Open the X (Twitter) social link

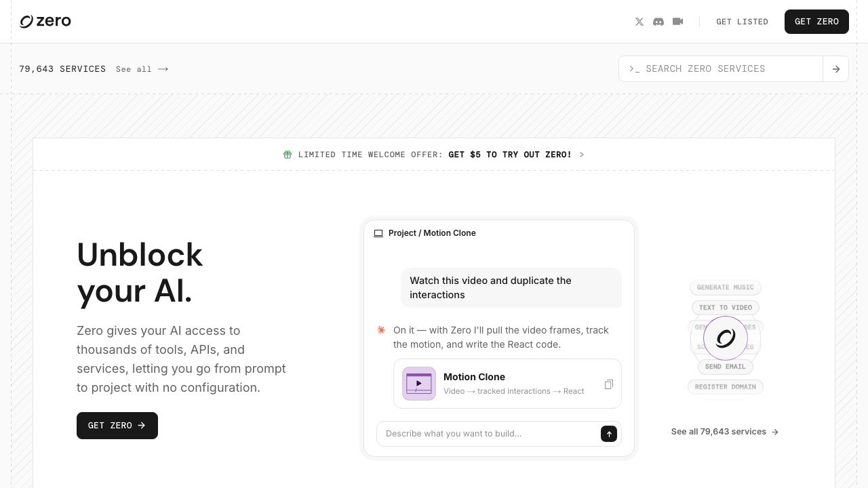pos(639,22)
